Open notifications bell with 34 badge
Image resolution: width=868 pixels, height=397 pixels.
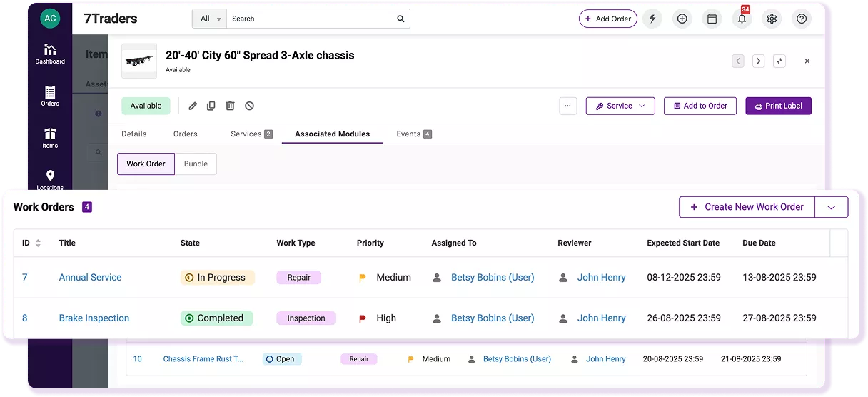pyautogui.click(x=742, y=19)
